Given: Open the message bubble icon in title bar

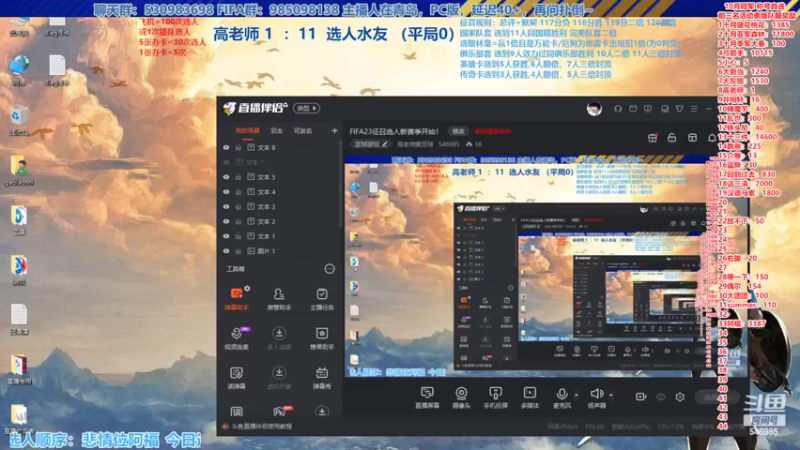Looking at the screenshot, I should point(648,109).
